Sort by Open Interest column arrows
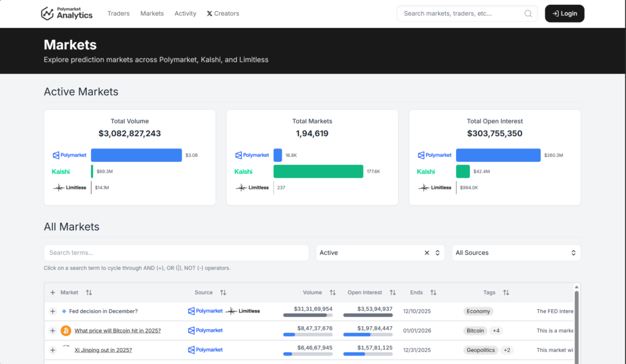The height and width of the screenshot is (364, 626). point(392,293)
